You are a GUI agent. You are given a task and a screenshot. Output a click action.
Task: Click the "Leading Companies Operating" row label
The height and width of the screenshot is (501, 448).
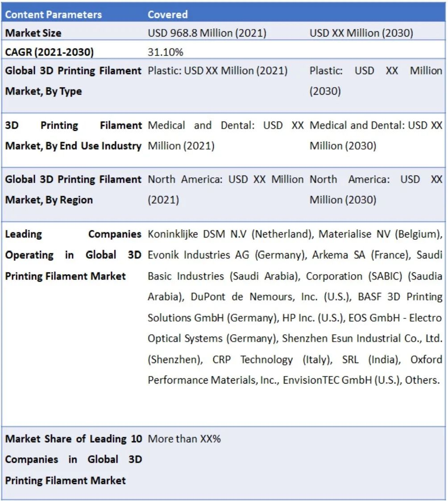tap(73, 255)
